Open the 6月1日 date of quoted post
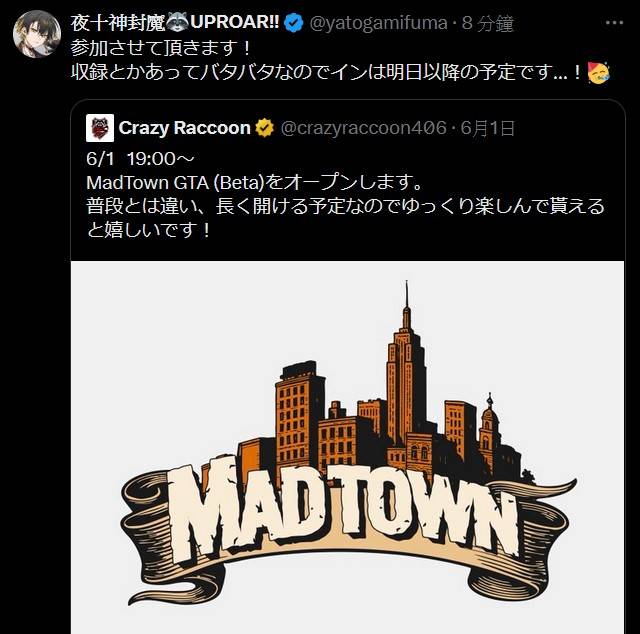The height and width of the screenshot is (634, 640). (x=487, y=128)
